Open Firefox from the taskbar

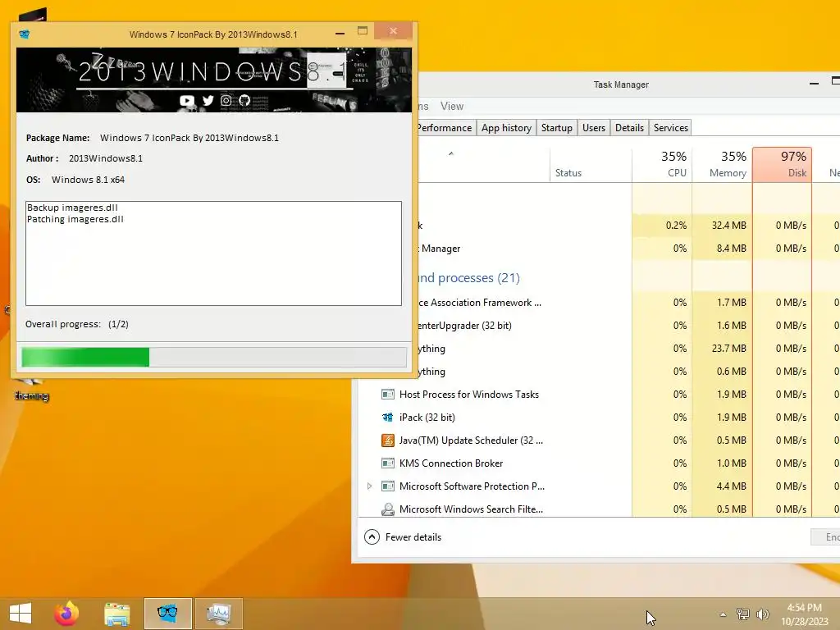click(66, 614)
